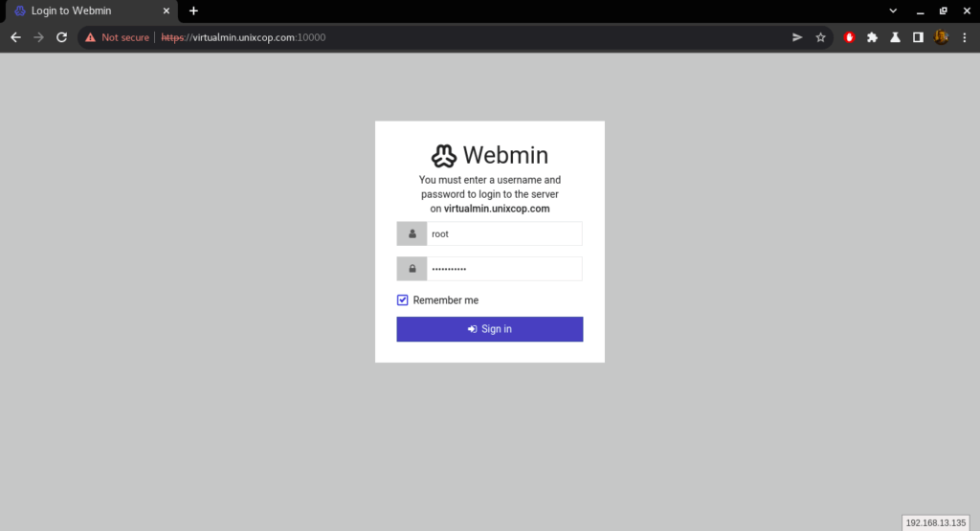Select the Login to Webmin tab

(91, 11)
